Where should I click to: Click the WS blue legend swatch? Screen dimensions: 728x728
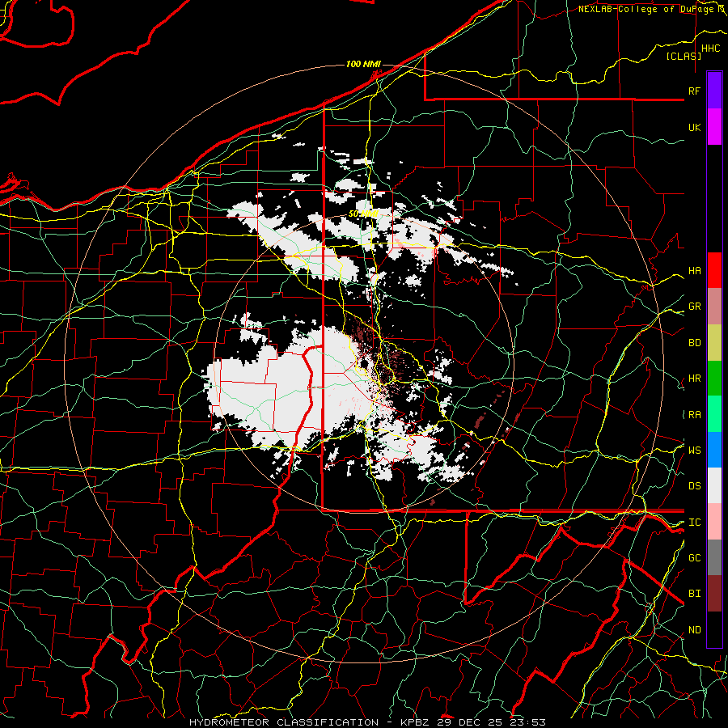(714, 450)
